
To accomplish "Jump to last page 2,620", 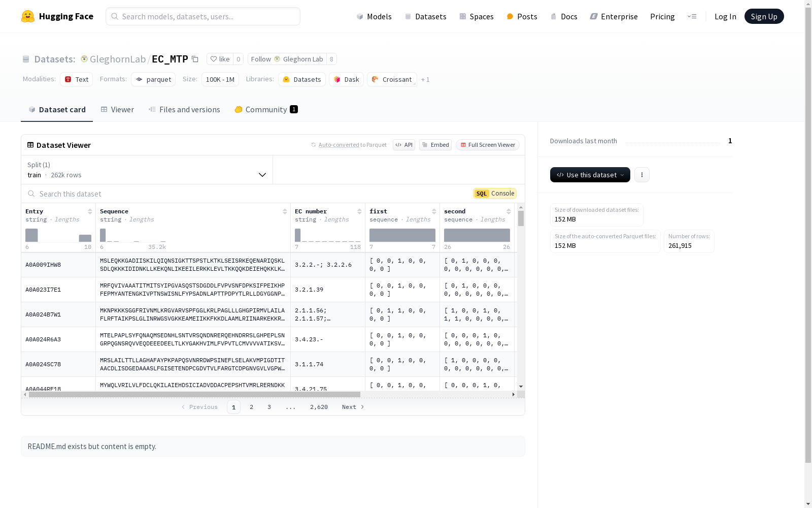I will [319, 407].
